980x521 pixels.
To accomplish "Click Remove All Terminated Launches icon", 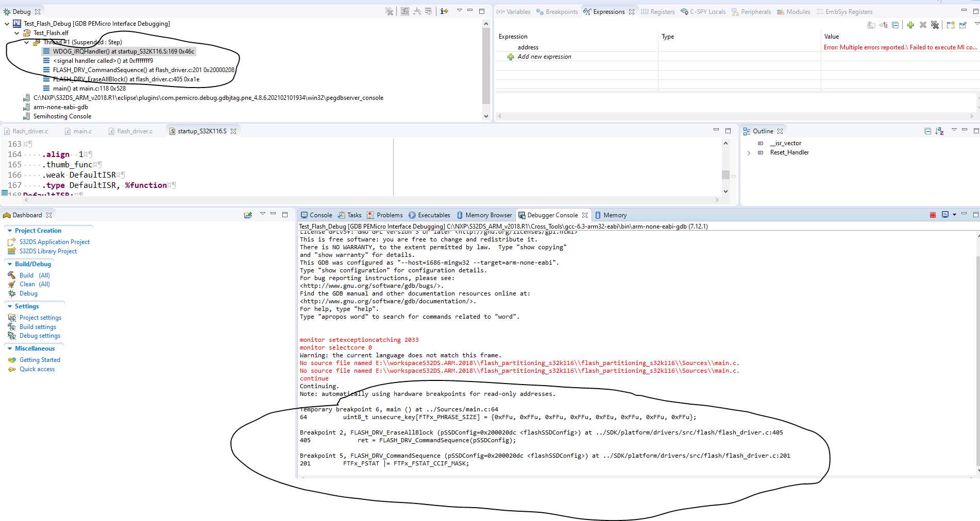I will point(389,11).
